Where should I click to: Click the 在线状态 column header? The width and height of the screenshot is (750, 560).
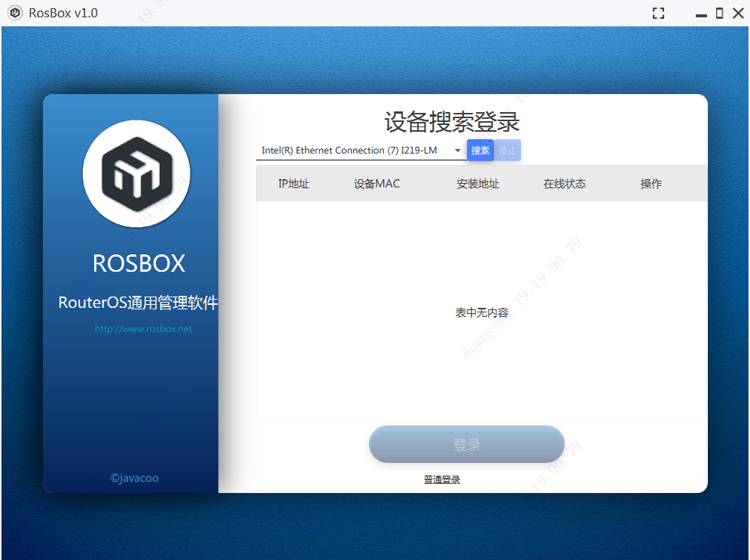pyautogui.click(x=565, y=184)
